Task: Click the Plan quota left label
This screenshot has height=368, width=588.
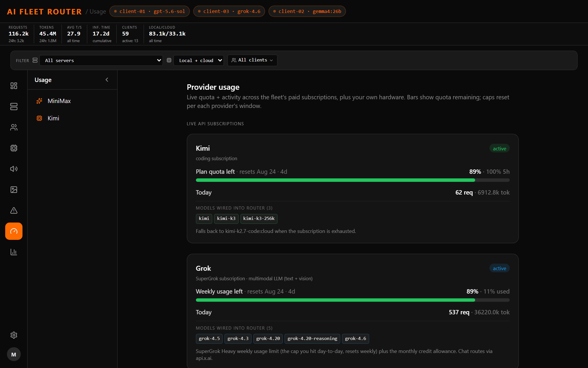Action: (215, 172)
